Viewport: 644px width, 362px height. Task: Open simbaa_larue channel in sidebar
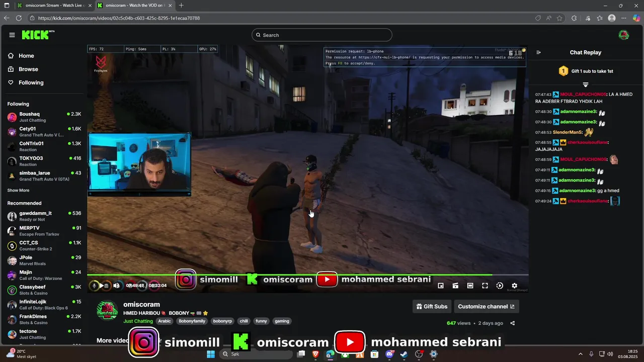[x=44, y=176]
